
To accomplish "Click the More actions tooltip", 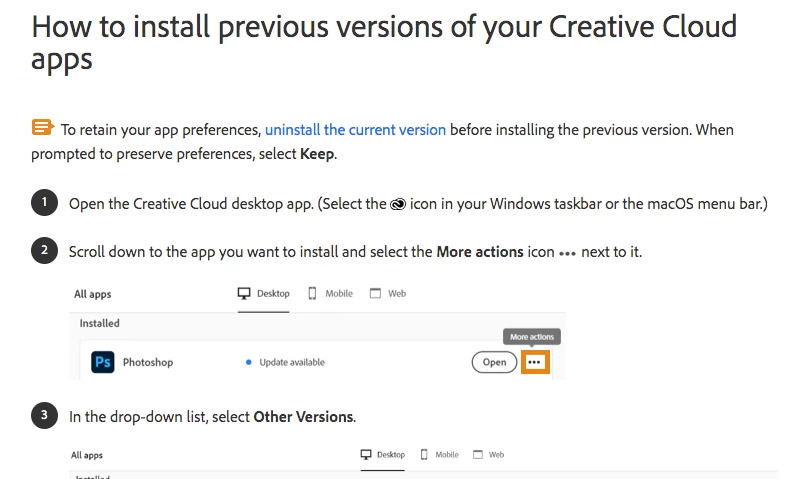I will pos(532,337).
